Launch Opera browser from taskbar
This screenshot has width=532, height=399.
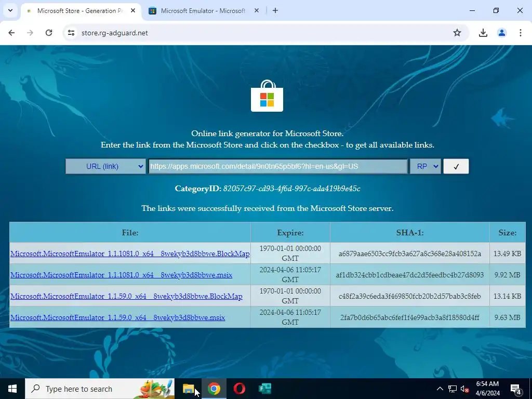[239, 389]
